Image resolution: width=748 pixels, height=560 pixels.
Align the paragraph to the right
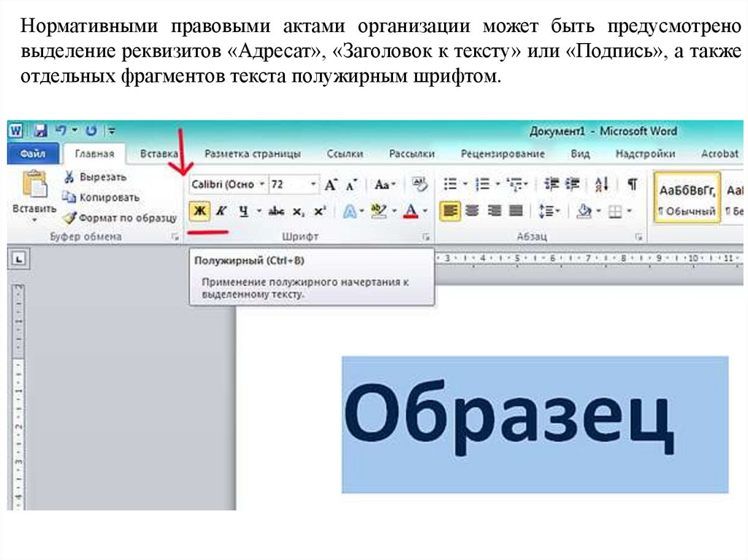(495, 210)
